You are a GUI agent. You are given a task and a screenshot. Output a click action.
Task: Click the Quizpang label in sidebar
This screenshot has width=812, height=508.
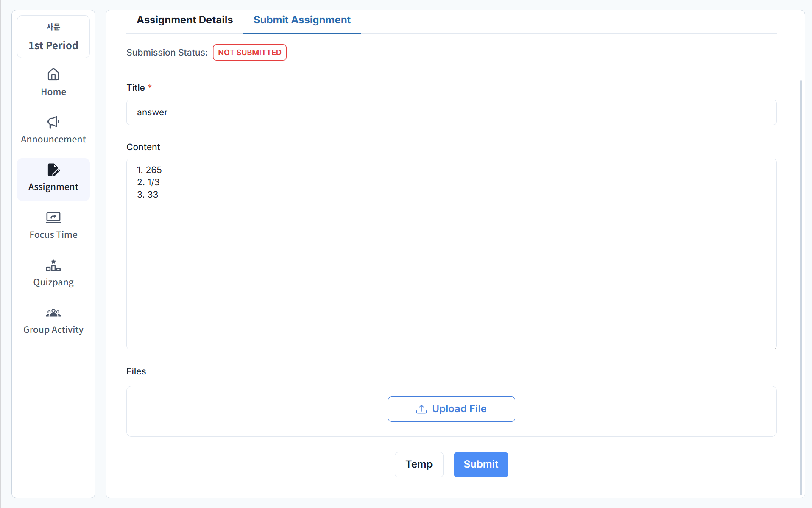point(53,282)
